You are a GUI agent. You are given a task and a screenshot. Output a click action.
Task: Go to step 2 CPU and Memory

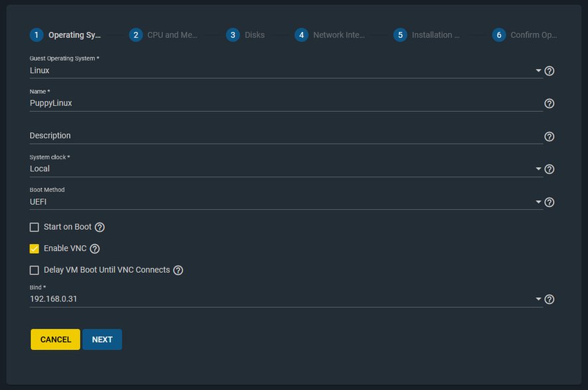[x=163, y=35]
